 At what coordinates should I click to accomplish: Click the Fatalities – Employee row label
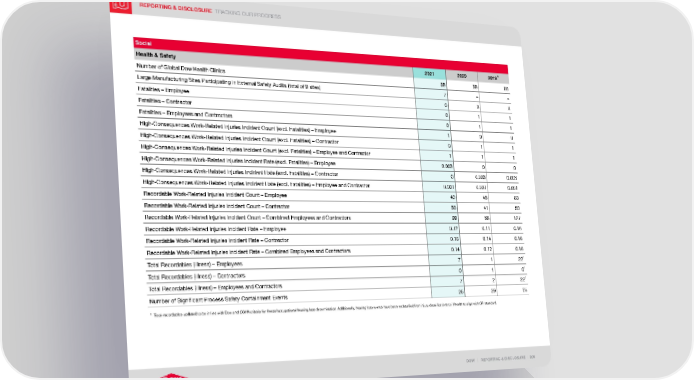pos(164,90)
